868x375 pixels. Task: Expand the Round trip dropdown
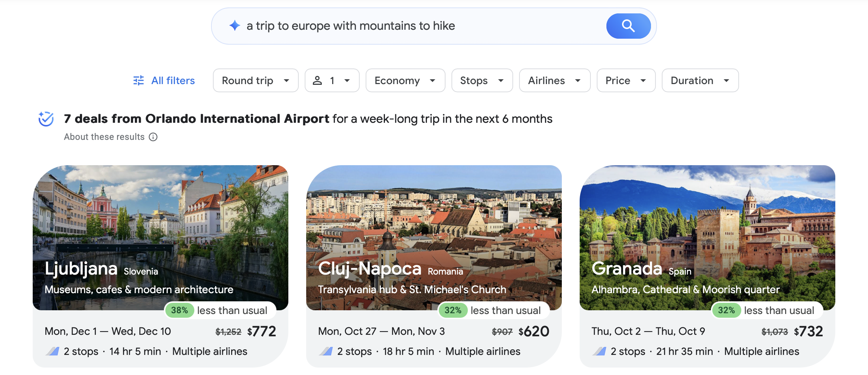click(255, 80)
